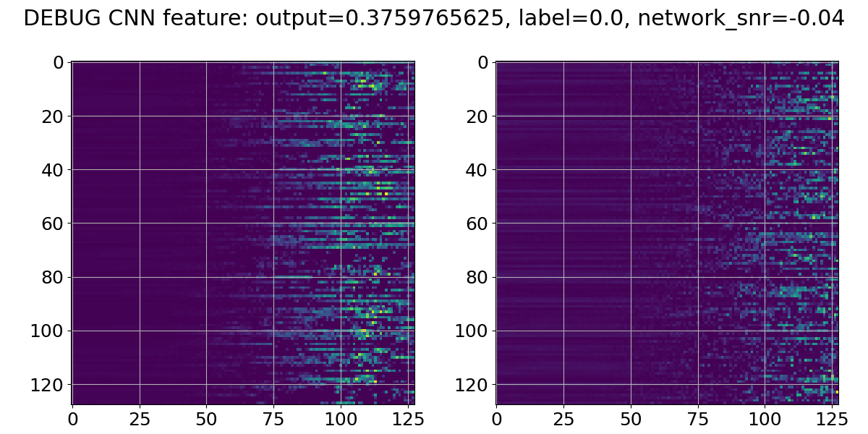Click x-axis tick label 0 on right plot
The height and width of the screenshot is (434, 868).
(x=496, y=419)
